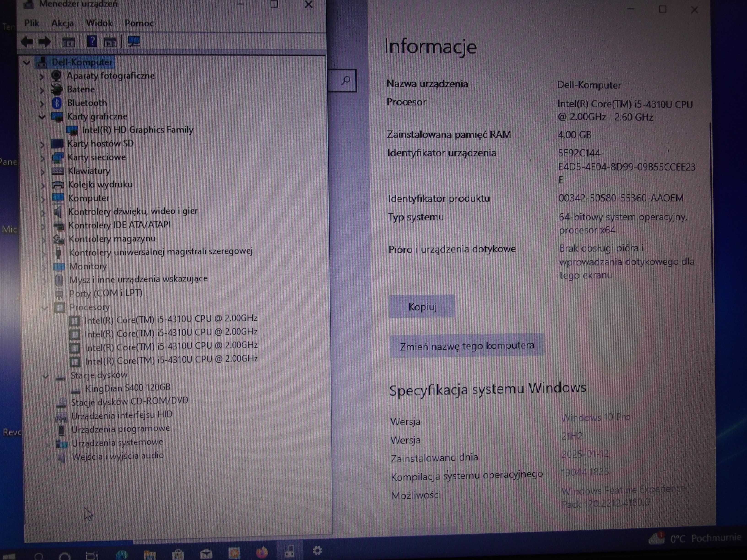Click the Forward arrow in Device Manager toolbar

pyautogui.click(x=44, y=42)
